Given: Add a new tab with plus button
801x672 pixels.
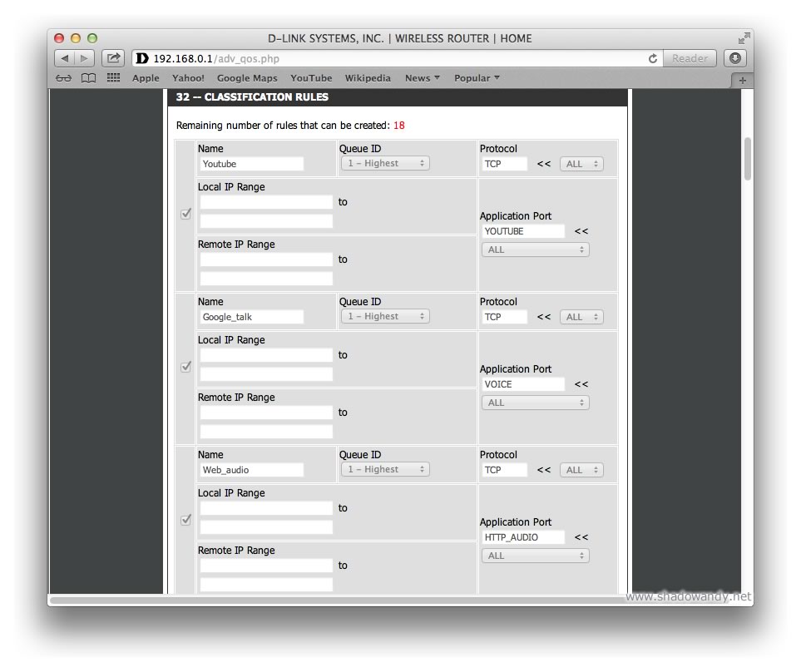Looking at the screenshot, I should tap(742, 81).
